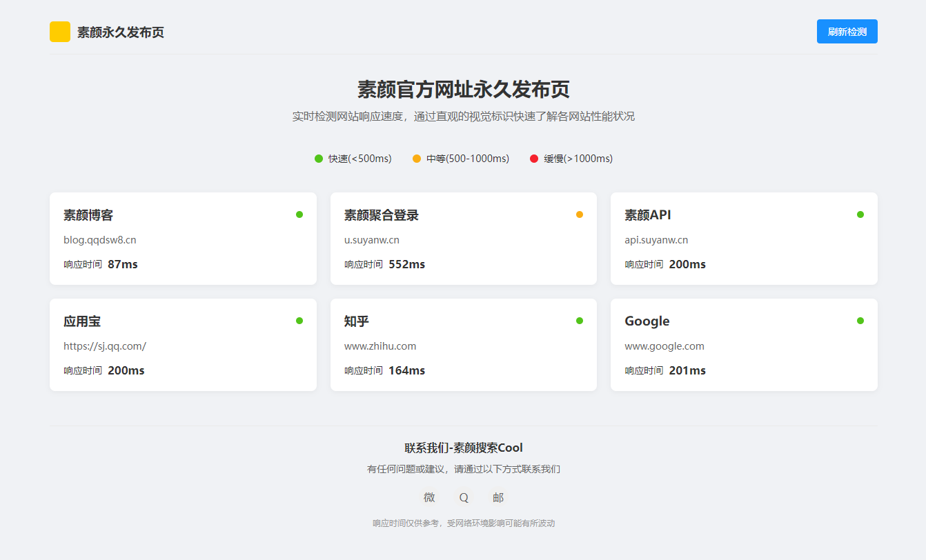Image resolution: width=926 pixels, height=560 pixels.
Task: Click the red legend dot for 缓慢(>1000ms)
Action: pos(533,158)
